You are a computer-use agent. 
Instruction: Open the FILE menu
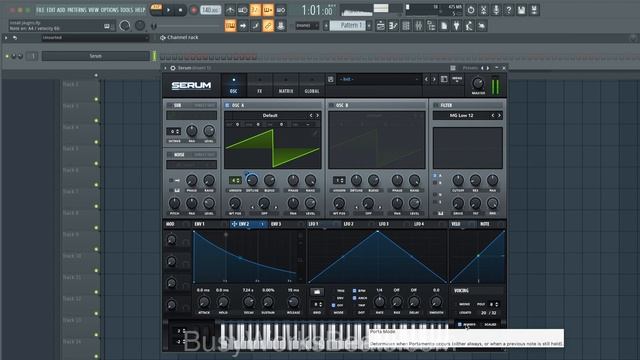tap(40, 9)
